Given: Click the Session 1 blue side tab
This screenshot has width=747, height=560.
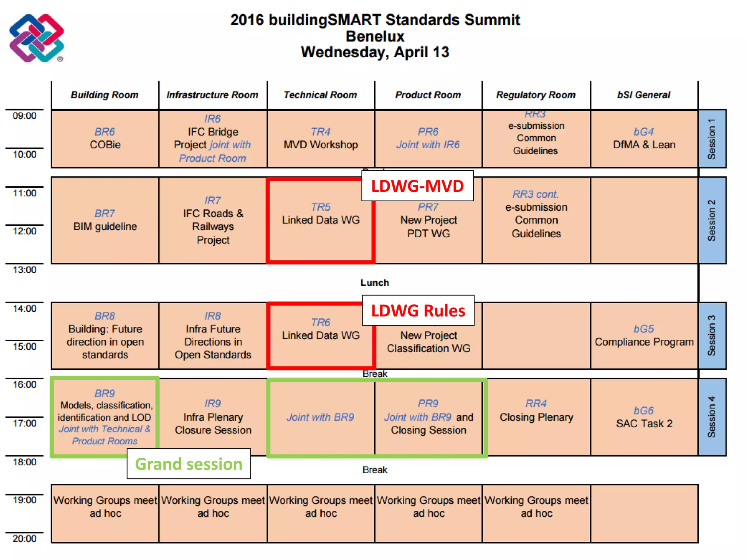Looking at the screenshot, I should (712, 139).
